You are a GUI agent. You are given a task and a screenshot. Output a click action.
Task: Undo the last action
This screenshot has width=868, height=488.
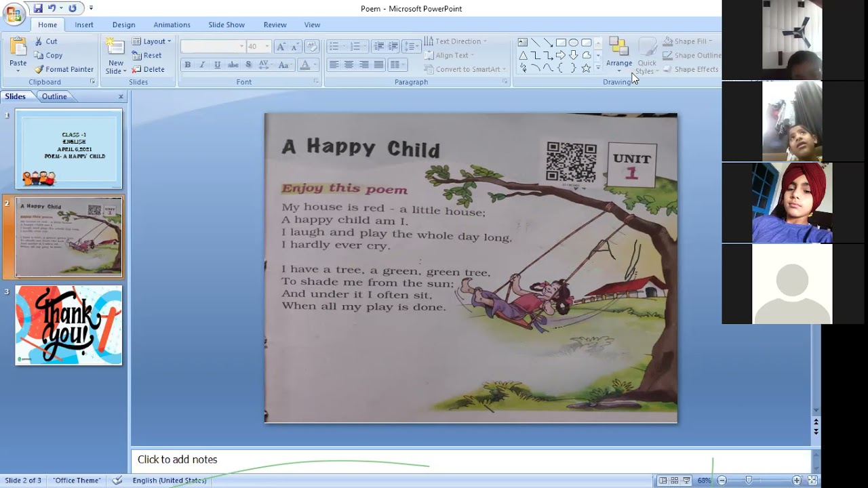click(52, 9)
